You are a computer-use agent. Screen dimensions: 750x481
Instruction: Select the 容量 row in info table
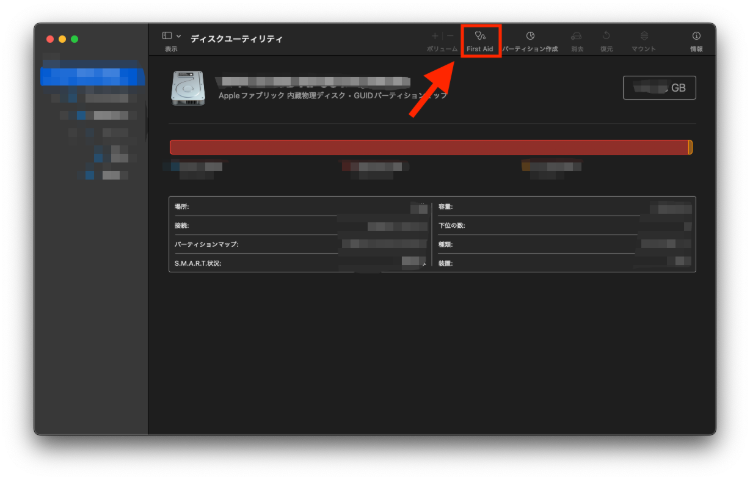point(565,207)
